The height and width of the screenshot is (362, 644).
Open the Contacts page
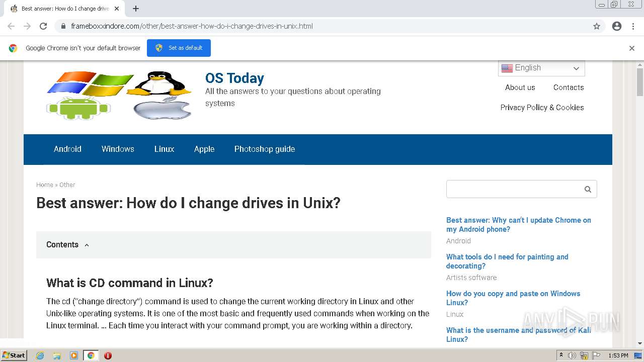569,87
